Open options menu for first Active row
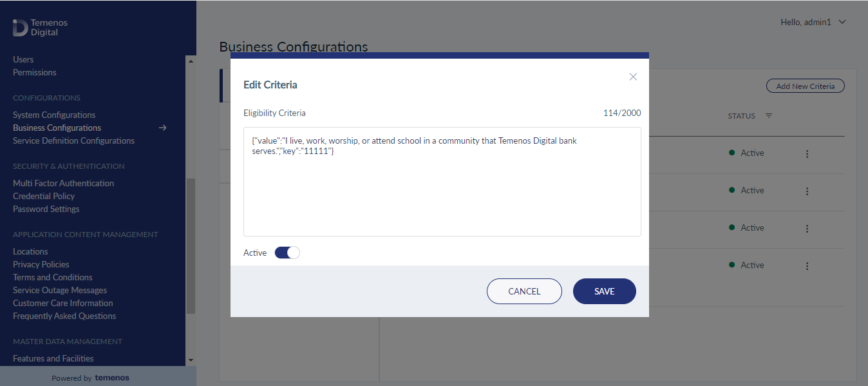Screen dimensions: 868x386 click(807, 154)
